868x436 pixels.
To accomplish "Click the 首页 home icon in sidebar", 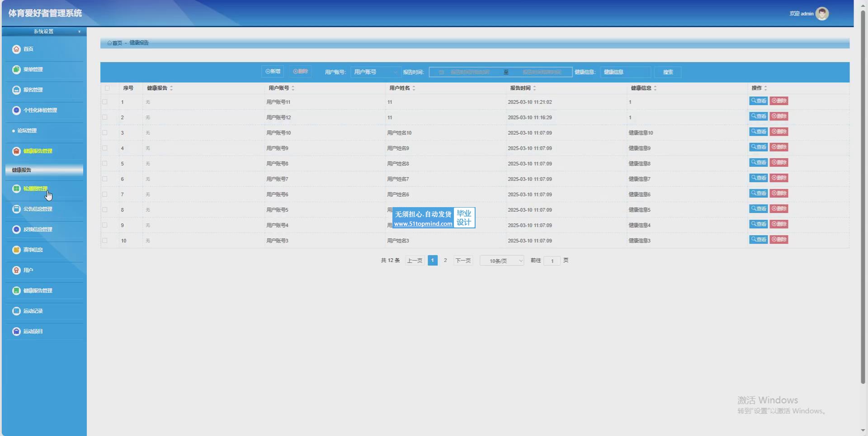I will (16, 49).
